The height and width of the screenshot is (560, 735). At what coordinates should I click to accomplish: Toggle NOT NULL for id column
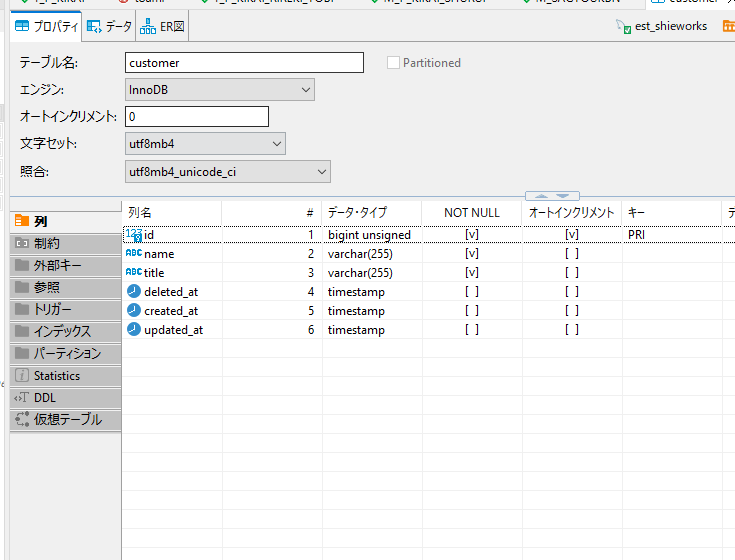(472, 234)
